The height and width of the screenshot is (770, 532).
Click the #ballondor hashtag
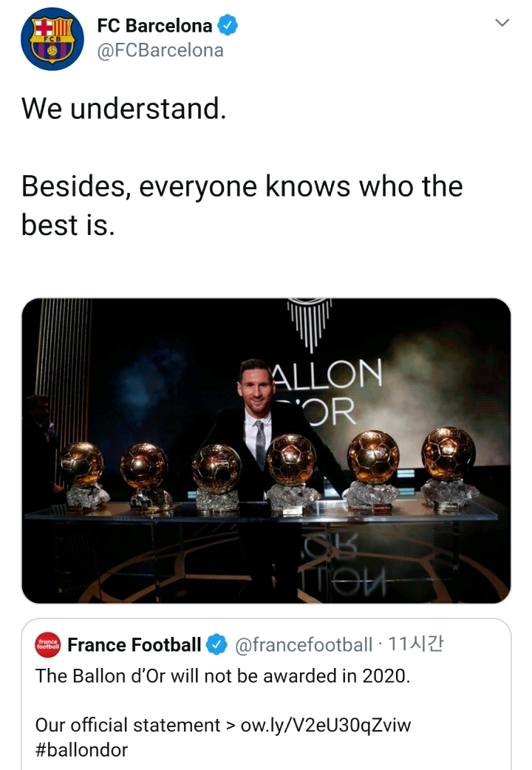pyautogui.click(x=81, y=750)
